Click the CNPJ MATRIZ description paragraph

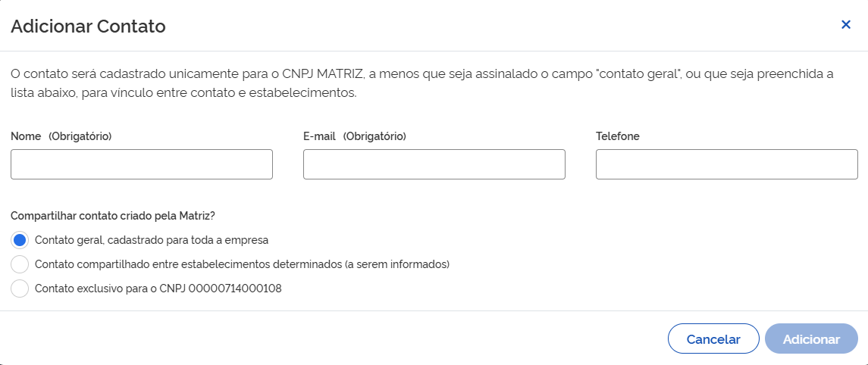click(x=421, y=84)
